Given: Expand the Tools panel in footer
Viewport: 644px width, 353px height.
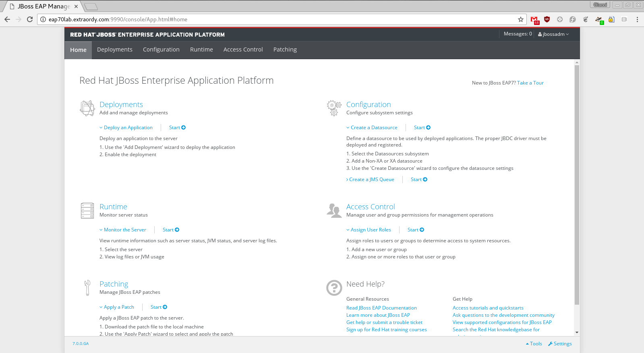Looking at the screenshot, I should [x=534, y=344].
